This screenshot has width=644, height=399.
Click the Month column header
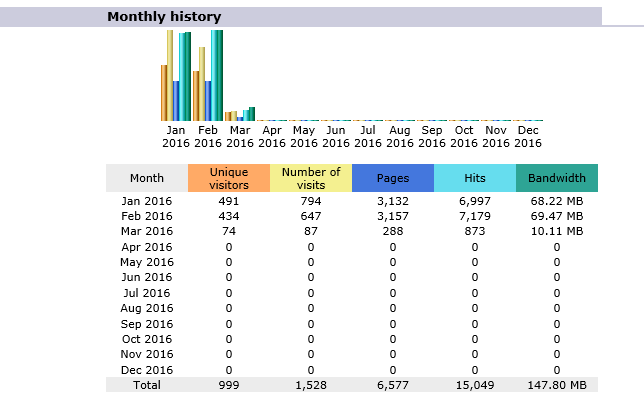pos(147,178)
